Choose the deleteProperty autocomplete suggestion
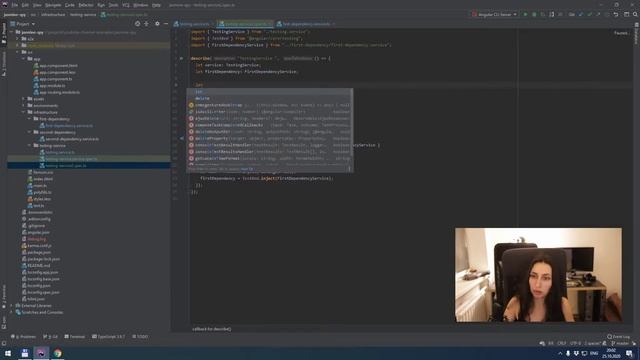 (269, 138)
